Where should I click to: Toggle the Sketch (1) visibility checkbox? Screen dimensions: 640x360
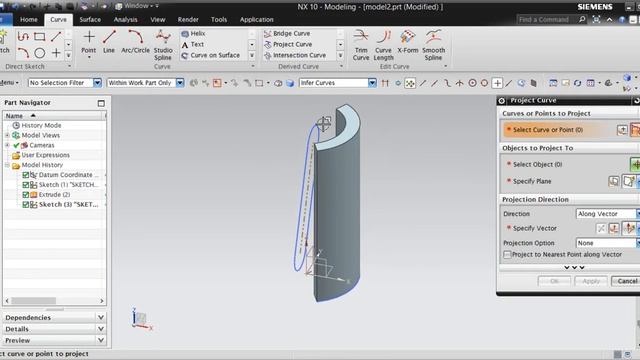25,185
